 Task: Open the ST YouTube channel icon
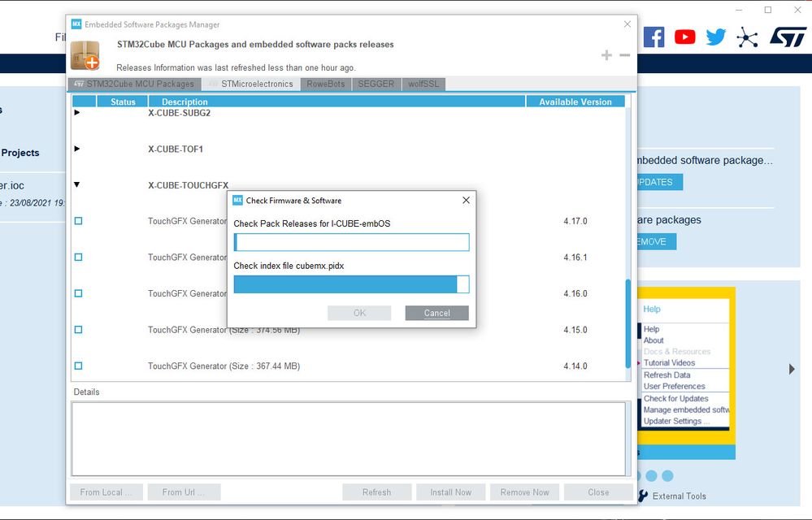(684, 37)
